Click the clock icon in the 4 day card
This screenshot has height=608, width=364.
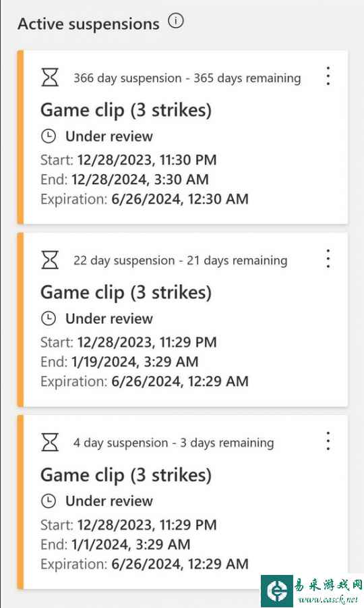(x=49, y=501)
